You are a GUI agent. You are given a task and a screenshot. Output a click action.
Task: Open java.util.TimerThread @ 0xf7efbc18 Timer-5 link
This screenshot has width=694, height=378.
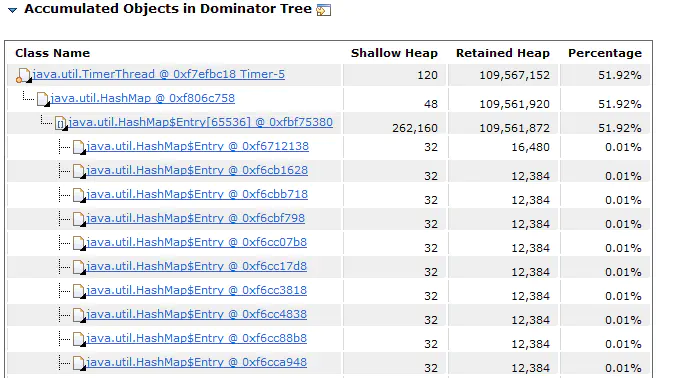158,74
